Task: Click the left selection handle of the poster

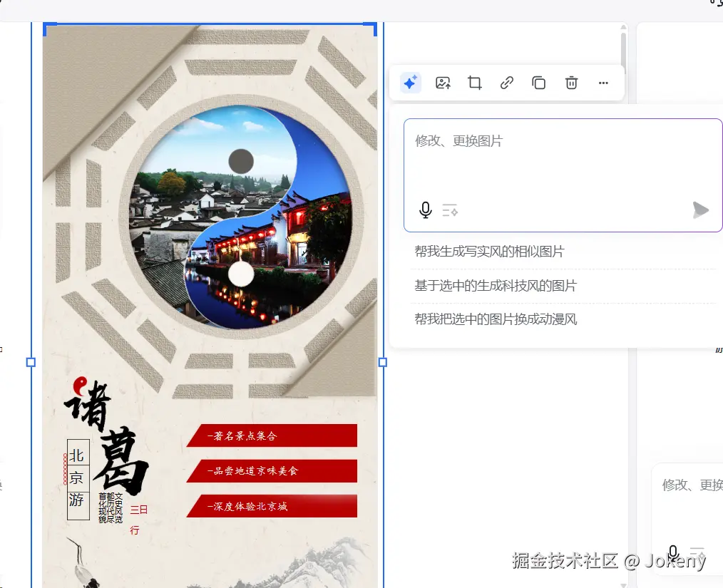Action: 31,363
